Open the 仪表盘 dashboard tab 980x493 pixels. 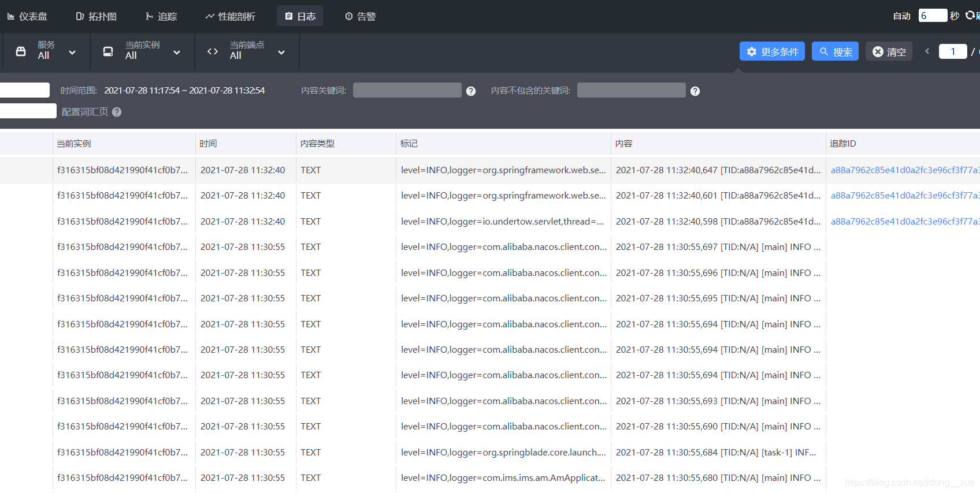point(27,16)
